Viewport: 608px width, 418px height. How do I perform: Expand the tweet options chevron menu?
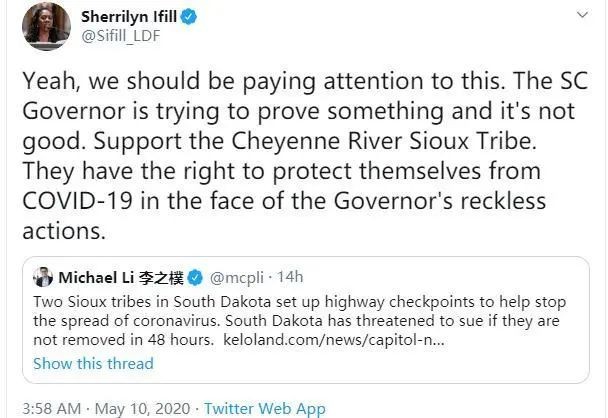coord(582,16)
